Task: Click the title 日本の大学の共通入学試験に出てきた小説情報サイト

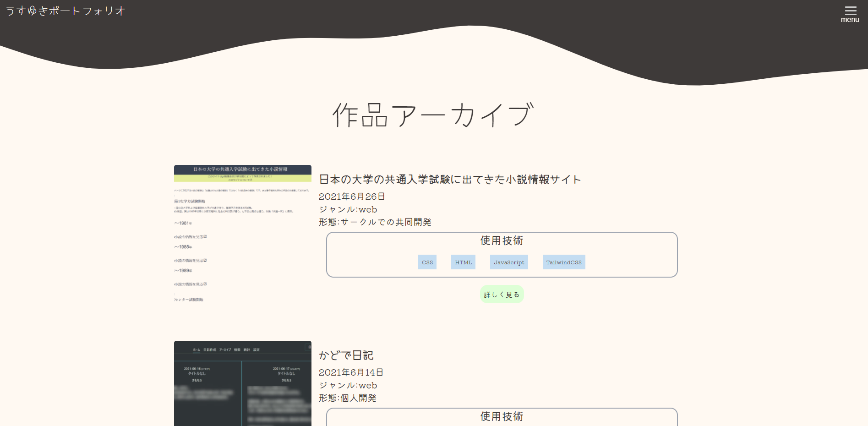Action: pos(450,179)
